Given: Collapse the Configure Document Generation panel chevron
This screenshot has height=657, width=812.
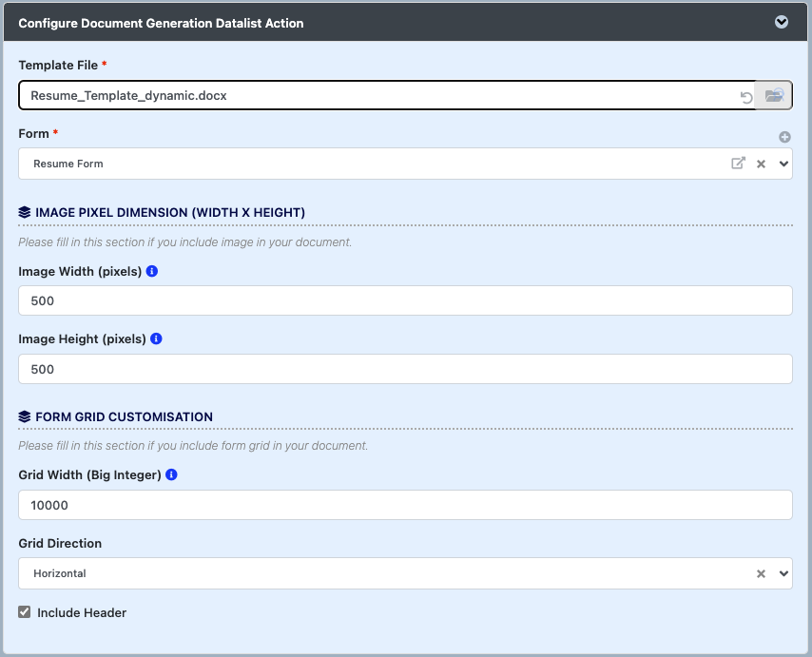Looking at the screenshot, I should point(782,22).
